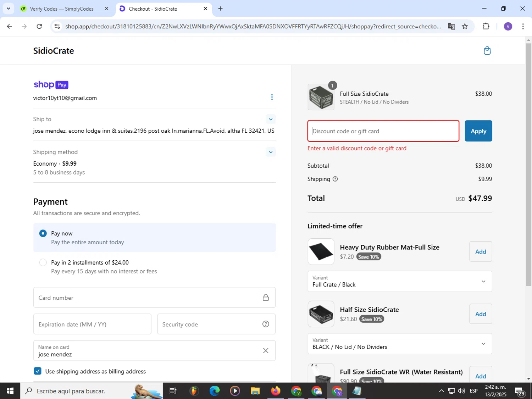The image size is (532, 399).
Task: Switch to the Verify Codes SimplyCodes tab
Action: (x=62, y=9)
